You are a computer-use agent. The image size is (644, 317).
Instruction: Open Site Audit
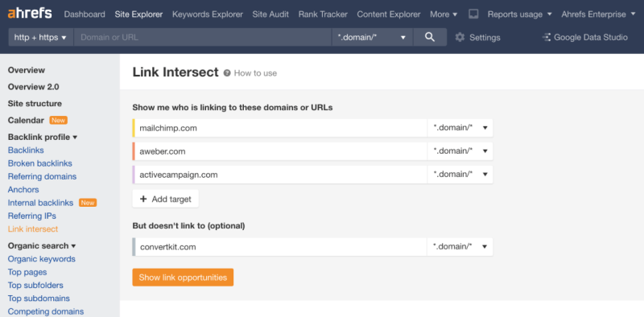click(x=270, y=14)
